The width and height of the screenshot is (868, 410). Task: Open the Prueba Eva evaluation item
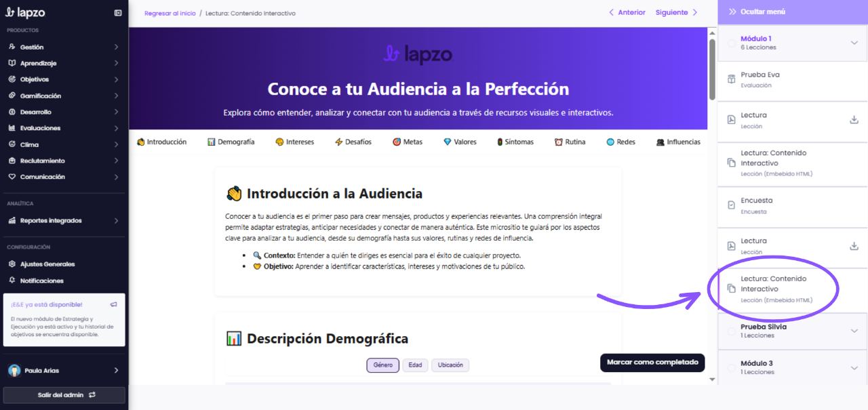click(x=793, y=80)
